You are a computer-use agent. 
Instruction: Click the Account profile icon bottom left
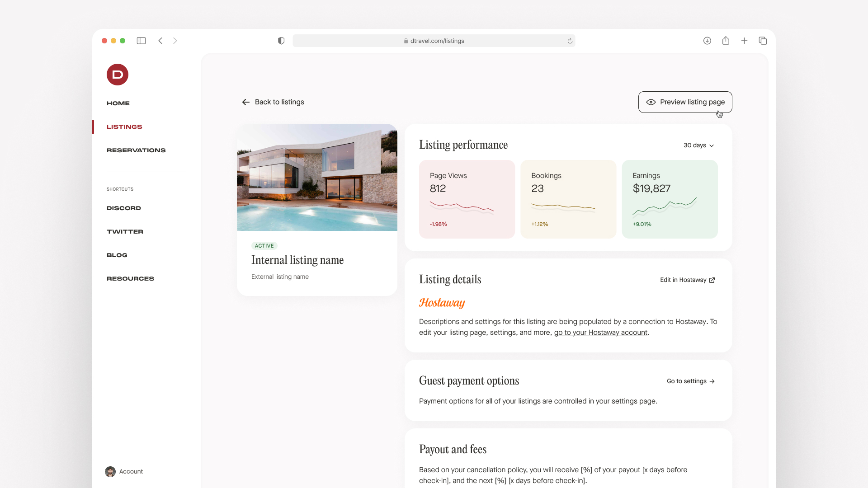click(x=110, y=471)
